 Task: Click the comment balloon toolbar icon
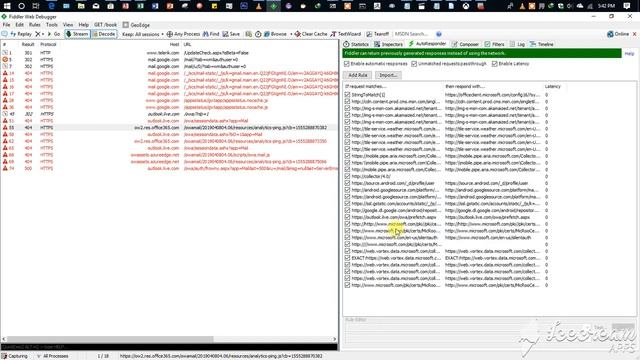pyautogui.click(x=4, y=34)
